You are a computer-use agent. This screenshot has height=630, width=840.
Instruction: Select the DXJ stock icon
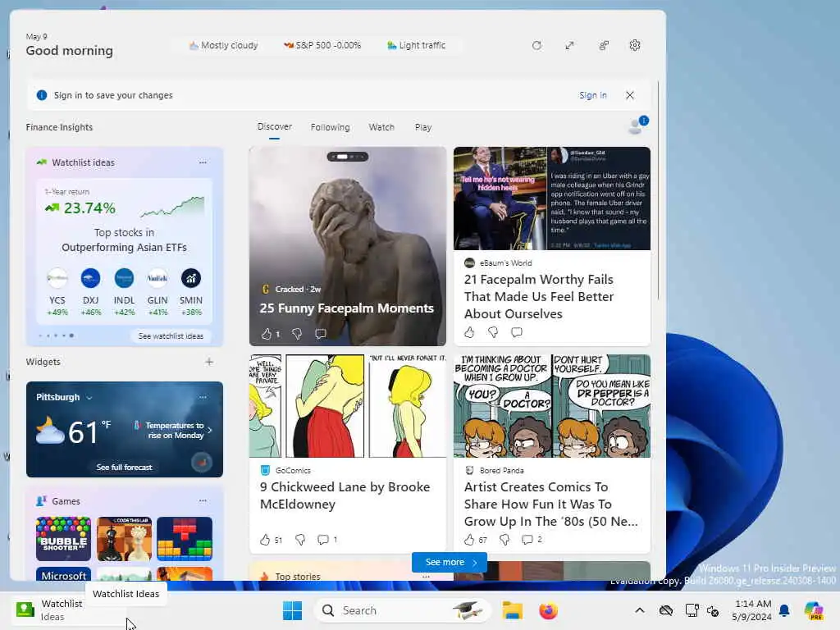click(90, 278)
